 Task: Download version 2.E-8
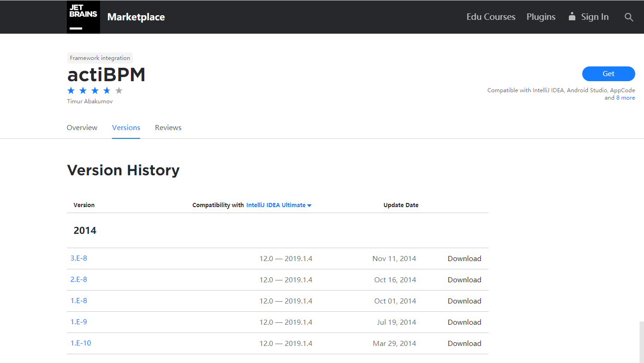[464, 280]
